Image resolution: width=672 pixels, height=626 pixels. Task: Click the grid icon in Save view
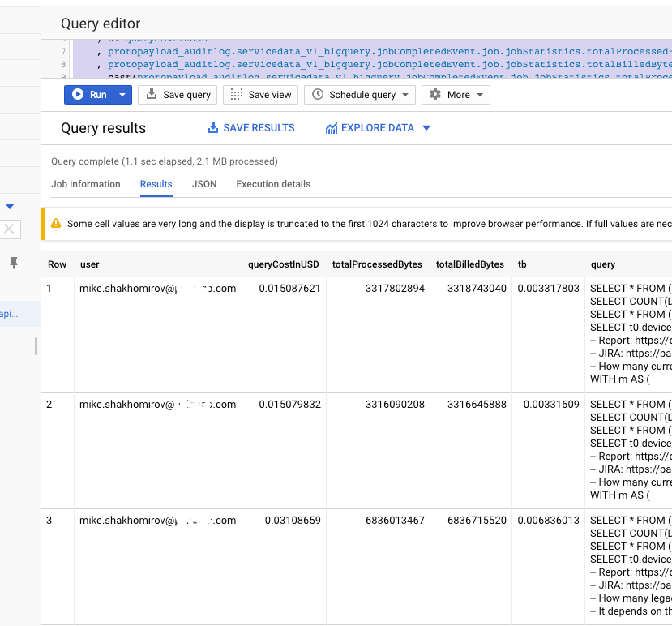pos(236,94)
